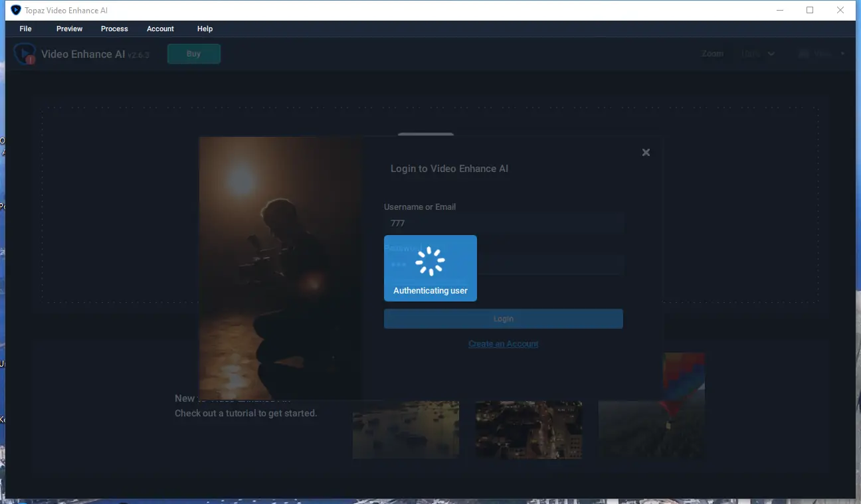Image resolution: width=861 pixels, height=504 pixels.
Task: Open the Preview menu
Action: pyautogui.click(x=70, y=29)
